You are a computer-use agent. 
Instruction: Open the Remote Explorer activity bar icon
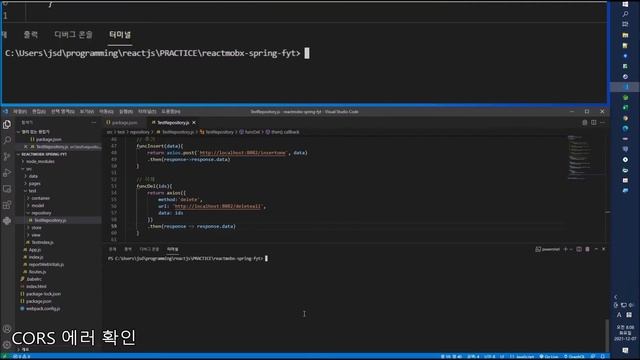(7, 189)
